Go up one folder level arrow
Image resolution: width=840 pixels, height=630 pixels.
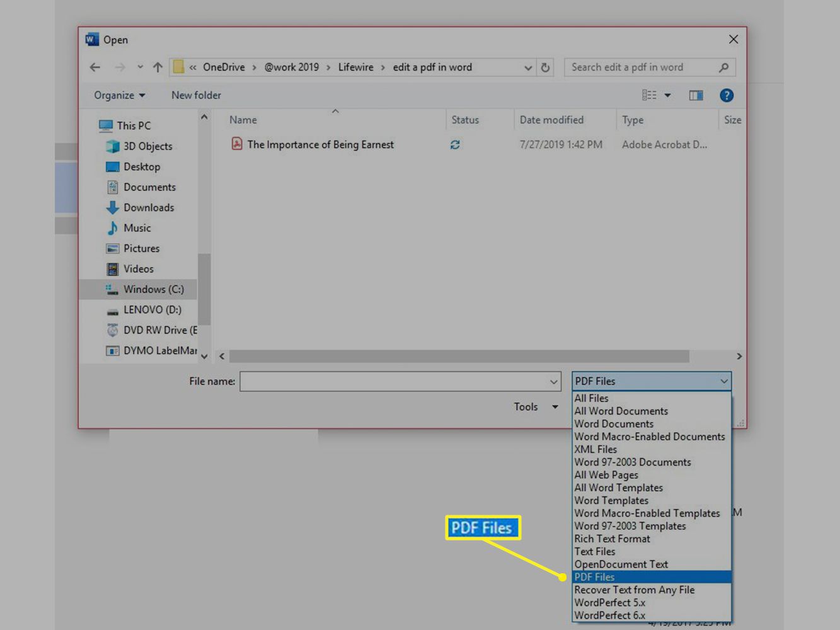(158, 67)
